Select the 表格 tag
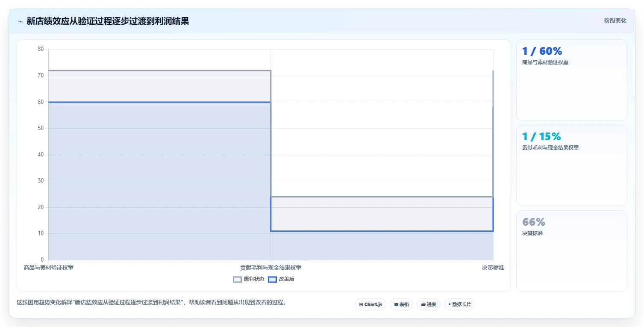 [x=401, y=304]
